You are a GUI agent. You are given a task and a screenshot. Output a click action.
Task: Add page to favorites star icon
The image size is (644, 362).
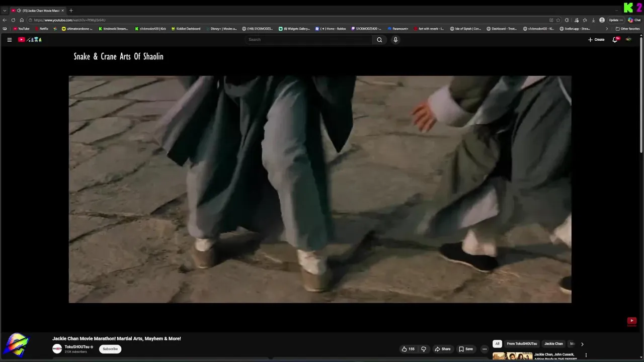558,20
